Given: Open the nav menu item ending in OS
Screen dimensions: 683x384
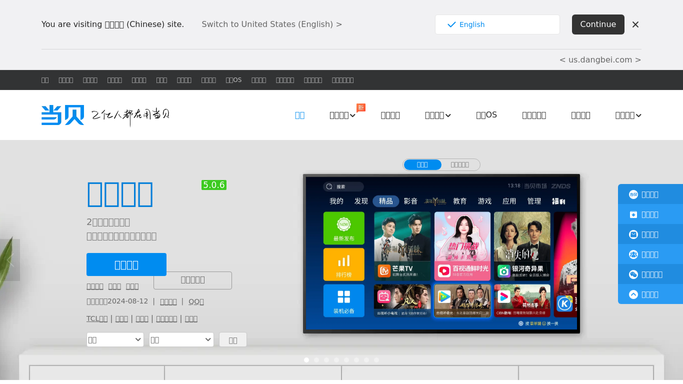Looking at the screenshot, I should tap(486, 115).
